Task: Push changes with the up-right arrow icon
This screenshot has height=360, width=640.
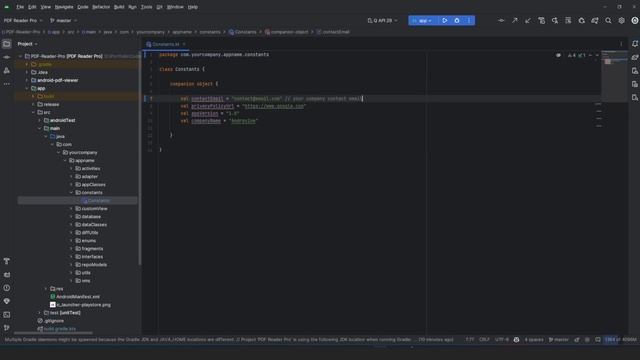Action: 515,20
